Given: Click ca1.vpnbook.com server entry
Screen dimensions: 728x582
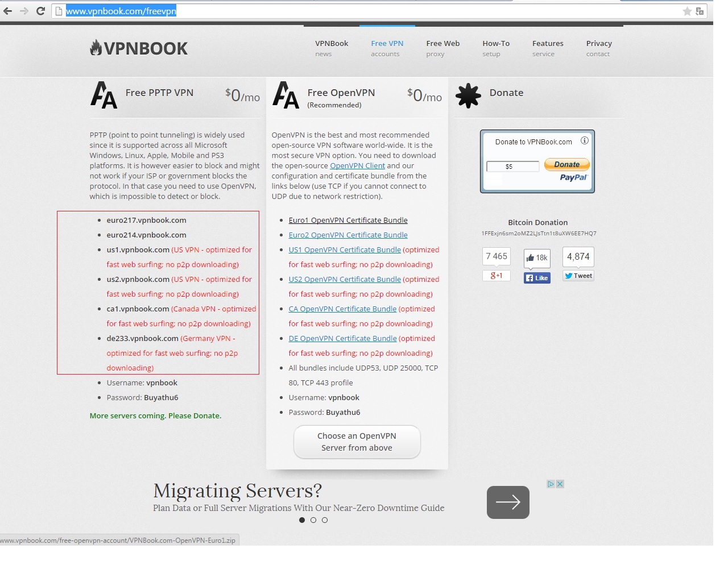Looking at the screenshot, I should coord(138,309).
